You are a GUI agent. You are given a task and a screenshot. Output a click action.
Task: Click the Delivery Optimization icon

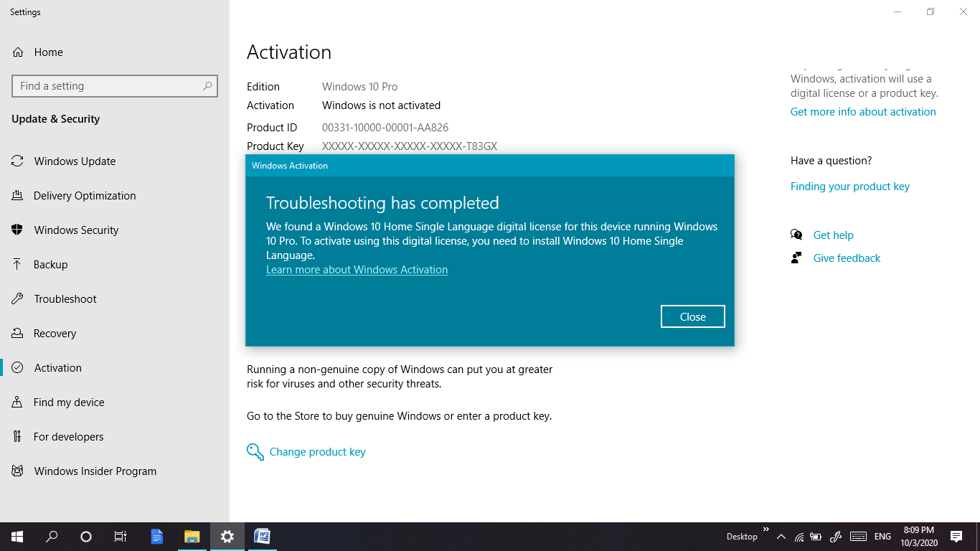pyautogui.click(x=17, y=196)
